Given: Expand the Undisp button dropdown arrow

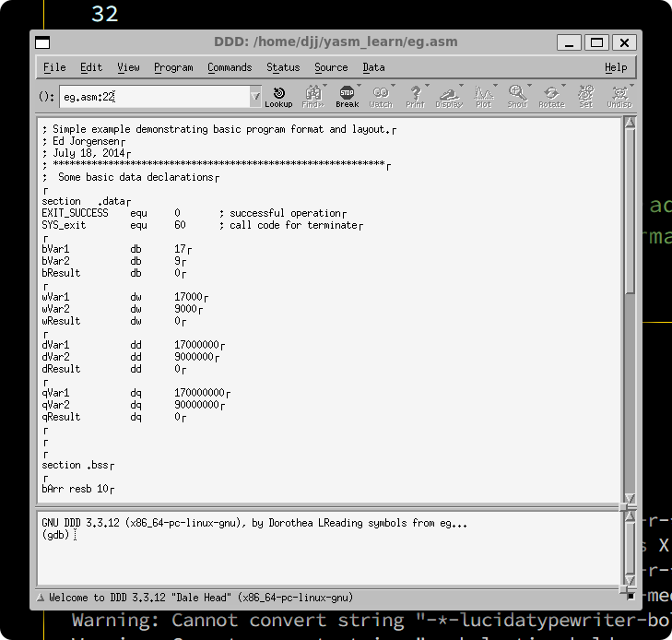Looking at the screenshot, I should point(631,86).
